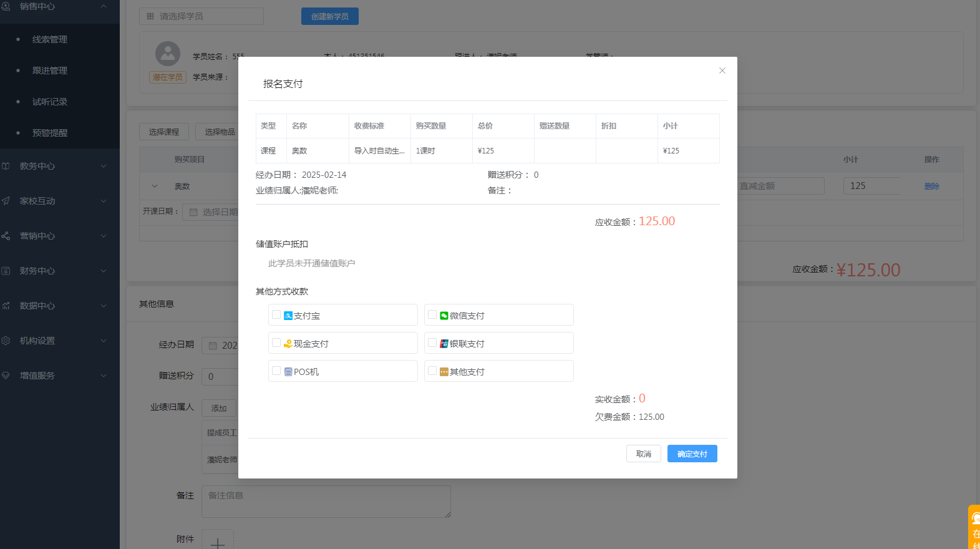Viewport: 980px width, 549px height.
Task: Tick the POS机 payment checkbox
Action: click(x=276, y=371)
